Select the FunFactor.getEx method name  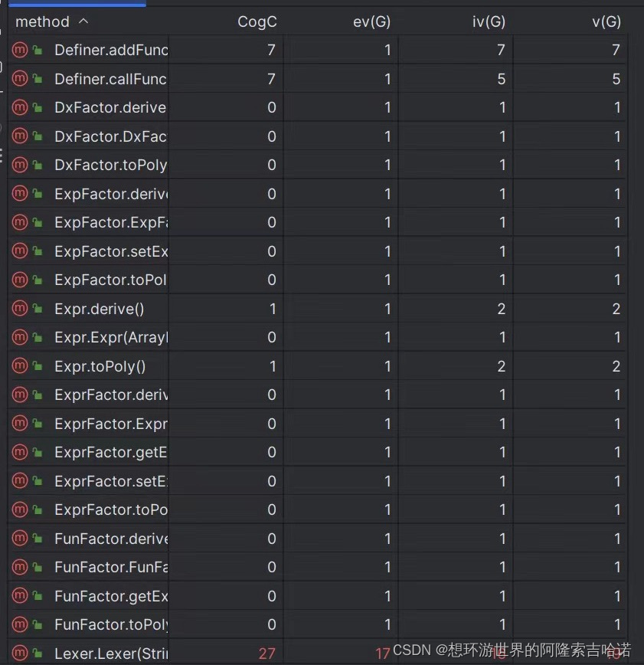click(x=111, y=596)
